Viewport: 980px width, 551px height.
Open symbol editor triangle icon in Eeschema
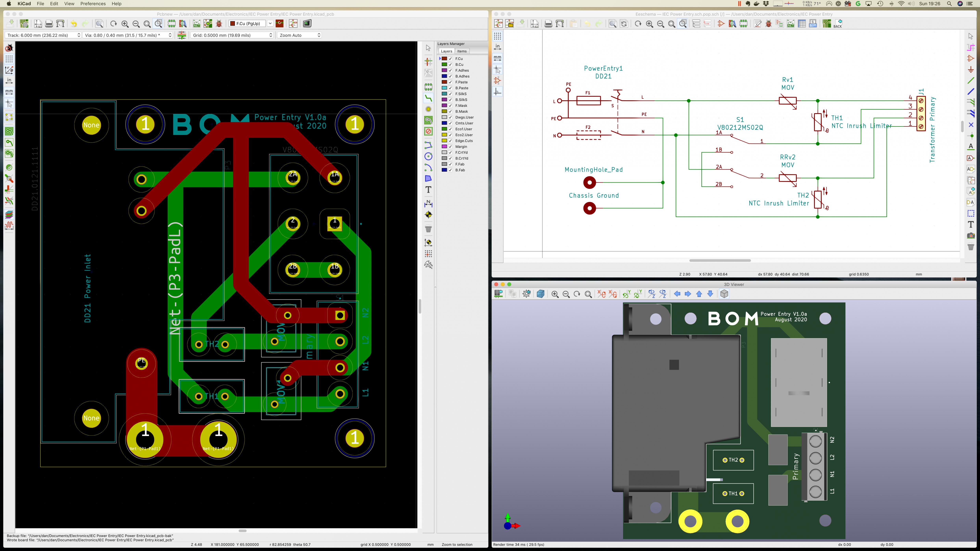pyautogui.click(x=721, y=24)
